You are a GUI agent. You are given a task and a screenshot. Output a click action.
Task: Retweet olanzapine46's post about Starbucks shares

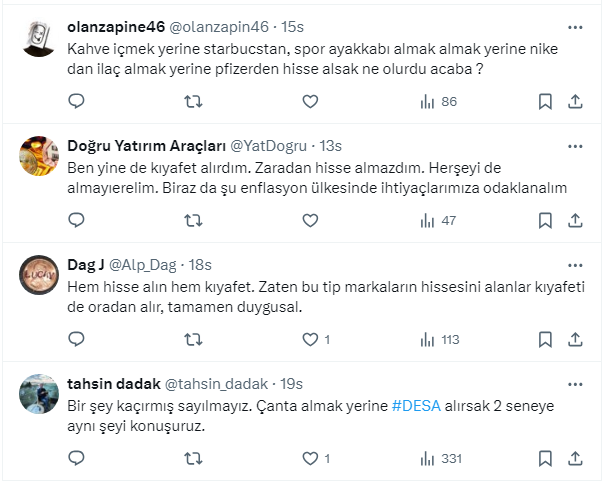pyautogui.click(x=193, y=101)
